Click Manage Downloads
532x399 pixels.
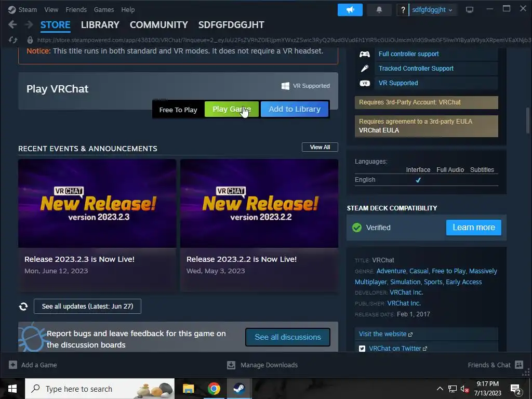269,365
